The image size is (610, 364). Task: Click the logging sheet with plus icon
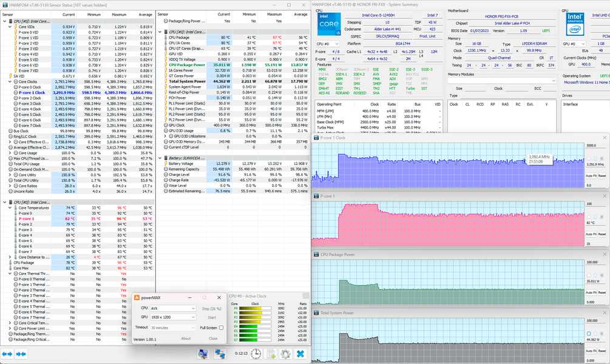click(x=271, y=354)
